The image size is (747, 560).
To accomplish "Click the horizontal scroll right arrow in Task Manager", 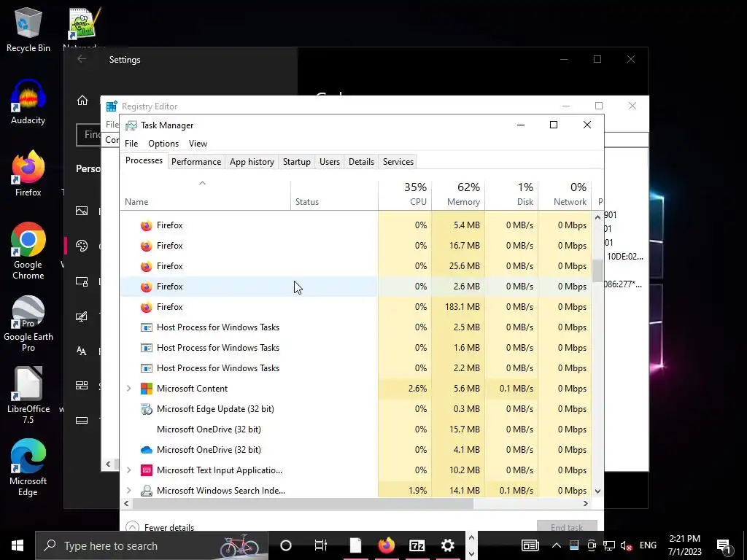I will 586,503.
